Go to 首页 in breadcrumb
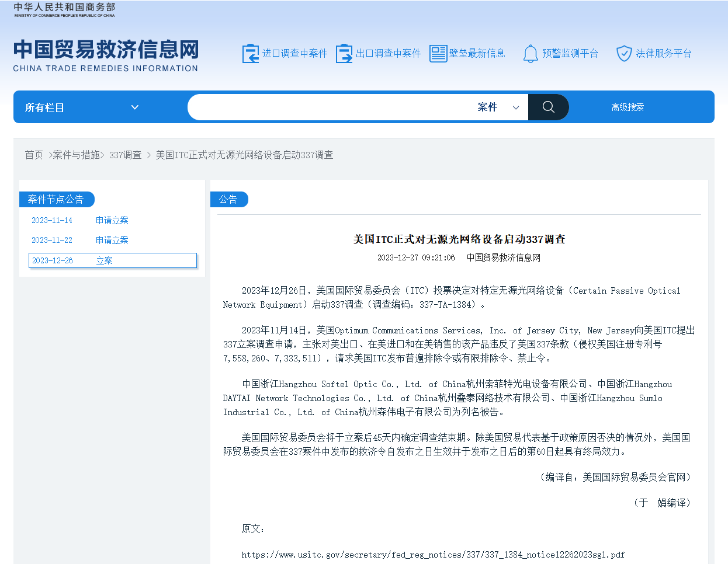The width and height of the screenshot is (728, 564). [x=34, y=155]
